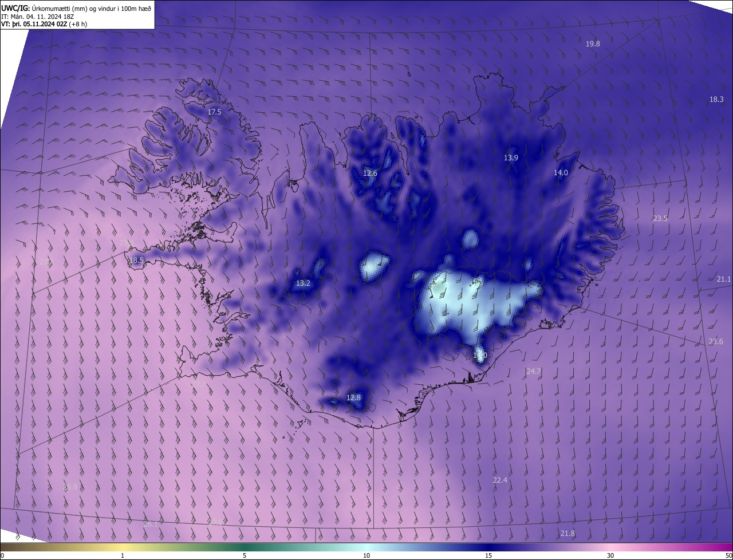Click the 12.6 value label on the map
Image resolution: width=733 pixels, height=560 pixels.
click(x=371, y=173)
